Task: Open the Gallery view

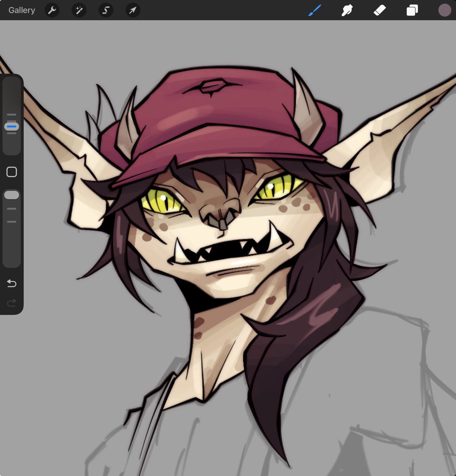Action: (22, 10)
